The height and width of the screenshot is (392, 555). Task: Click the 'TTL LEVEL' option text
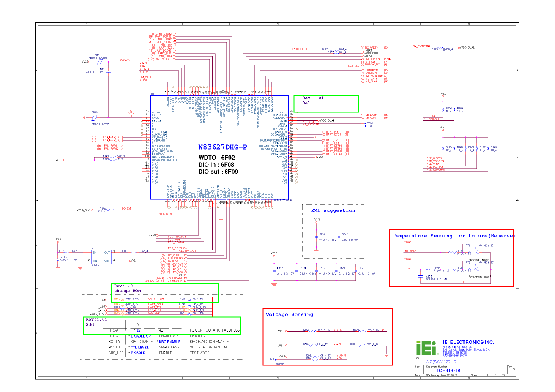click(140, 348)
